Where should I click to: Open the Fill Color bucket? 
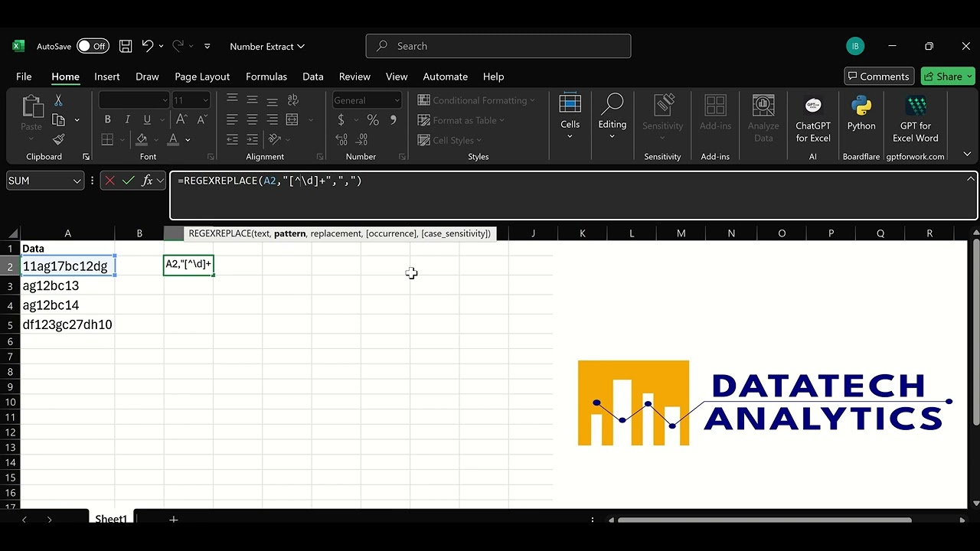pos(142,139)
